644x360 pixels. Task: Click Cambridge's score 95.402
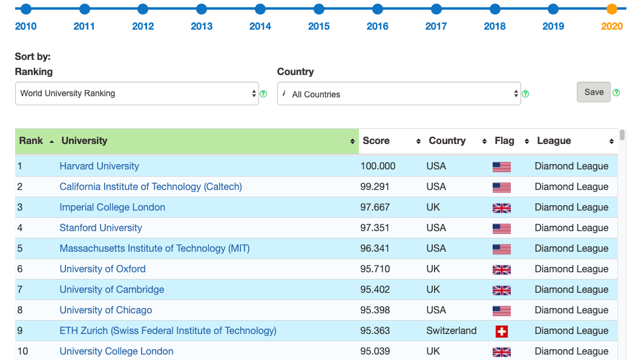pos(375,289)
